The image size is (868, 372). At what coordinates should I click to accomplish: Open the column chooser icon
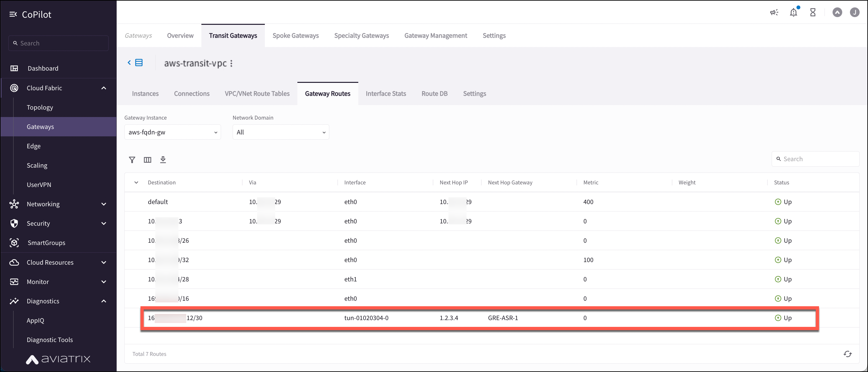pos(148,160)
